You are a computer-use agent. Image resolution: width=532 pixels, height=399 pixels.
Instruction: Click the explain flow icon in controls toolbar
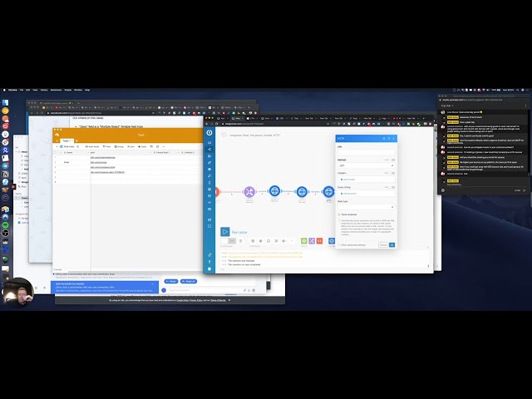(284, 241)
